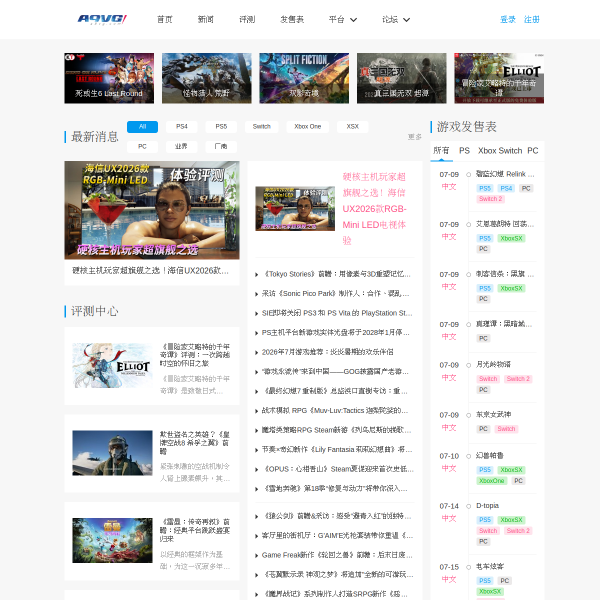Open the small 海信 review thumbnail

pyautogui.click(x=295, y=209)
